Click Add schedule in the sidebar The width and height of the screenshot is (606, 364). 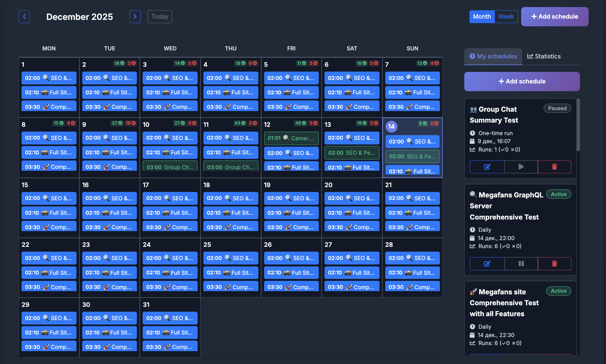[521, 81]
